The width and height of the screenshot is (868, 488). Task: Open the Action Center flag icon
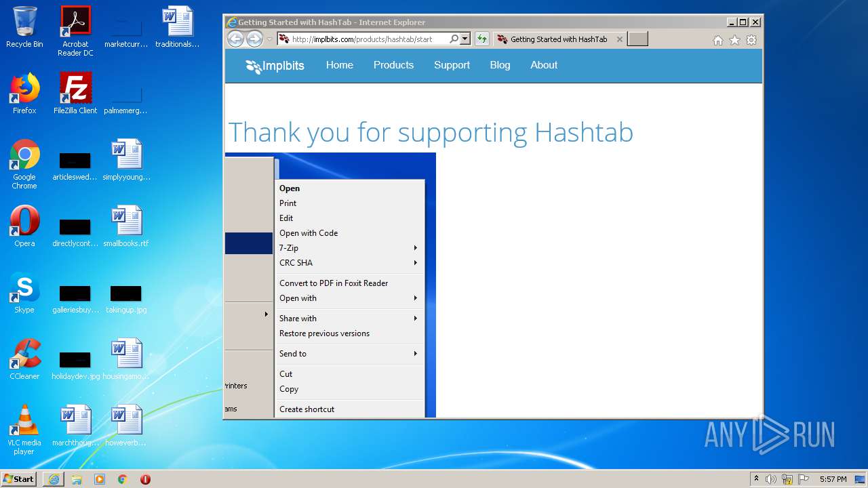(x=804, y=479)
